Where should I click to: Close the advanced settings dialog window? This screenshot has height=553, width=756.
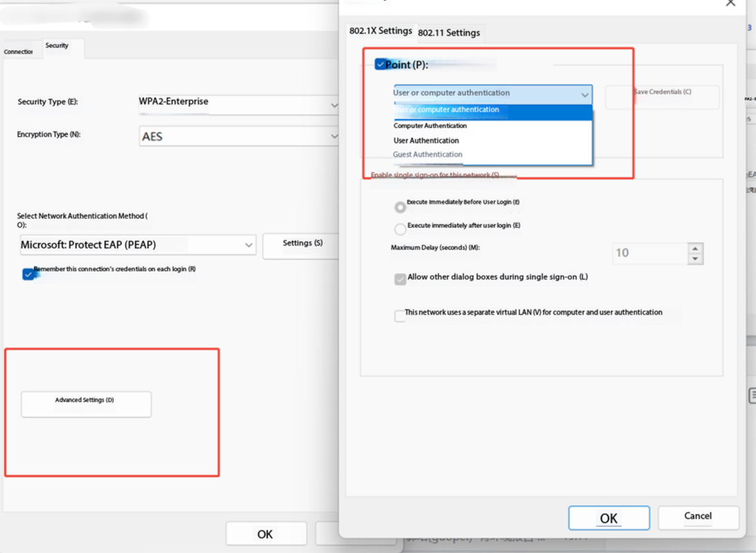730,3
